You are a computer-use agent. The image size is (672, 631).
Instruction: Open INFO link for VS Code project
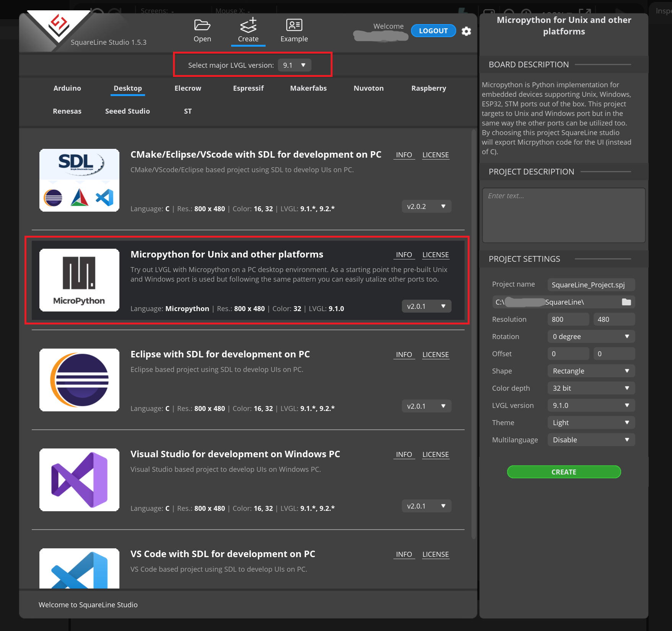(x=404, y=554)
